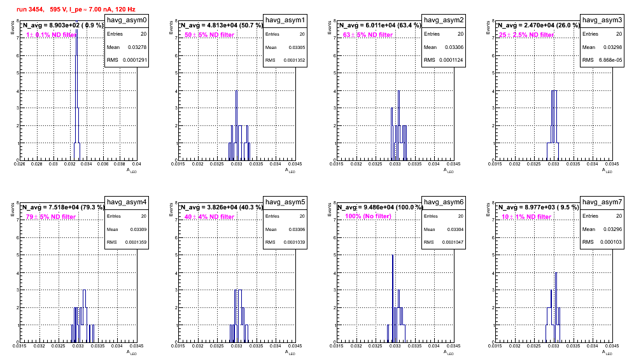Viewport: 634px width, 364px height.
Task: Select the 25± 2.5% ND filter annotation
Action: coord(526,35)
